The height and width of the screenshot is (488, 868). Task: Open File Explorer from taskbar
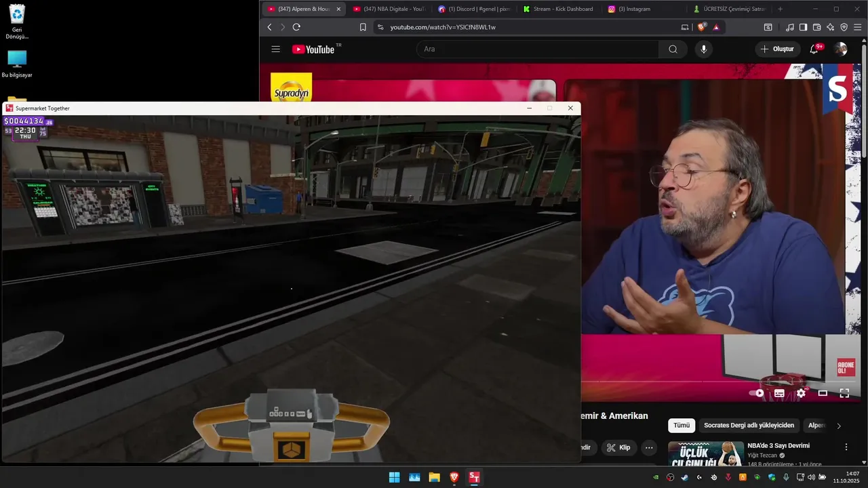tap(434, 477)
